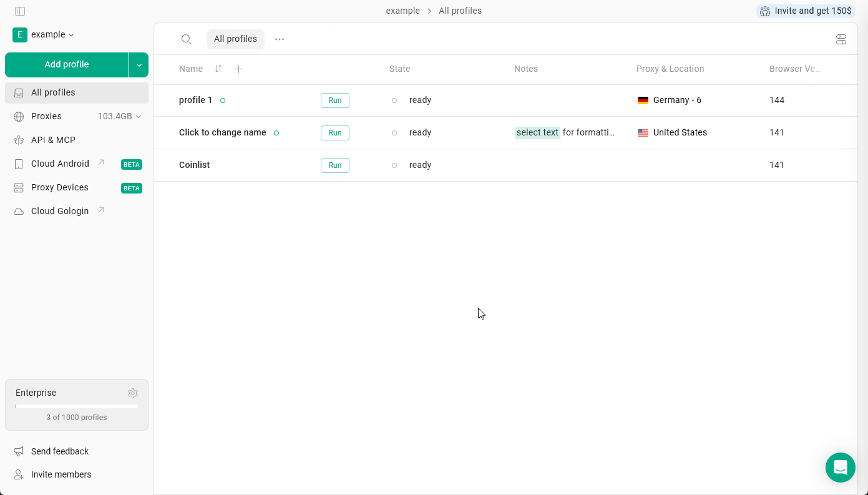The width and height of the screenshot is (868, 495).
Task: Click the profiles usage progress bar
Action: pyautogui.click(x=76, y=406)
